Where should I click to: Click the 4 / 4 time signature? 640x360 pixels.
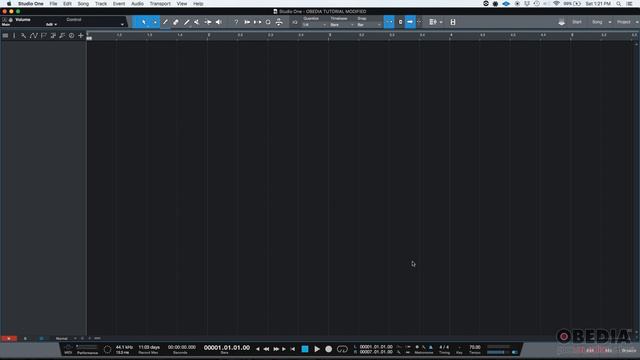tap(444, 347)
